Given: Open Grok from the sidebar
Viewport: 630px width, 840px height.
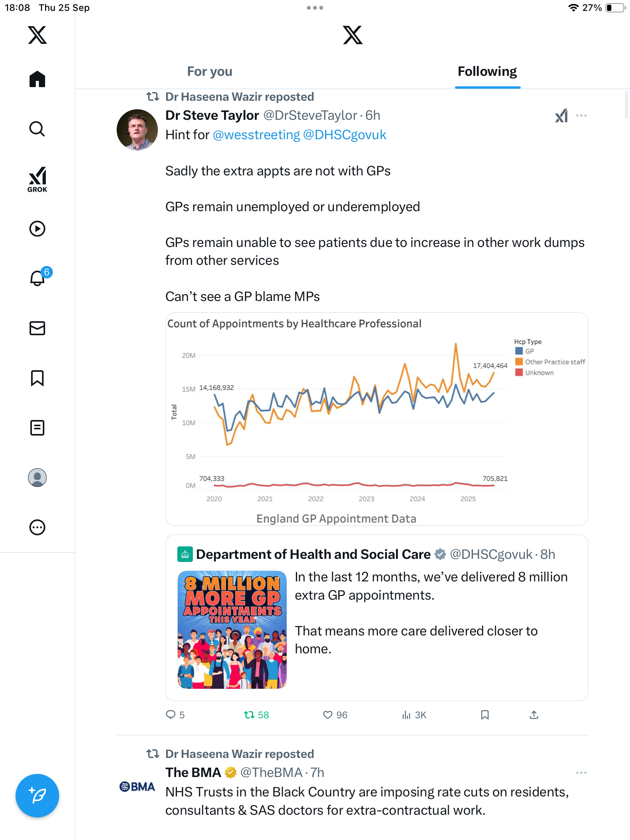Looking at the screenshot, I should coord(37,179).
